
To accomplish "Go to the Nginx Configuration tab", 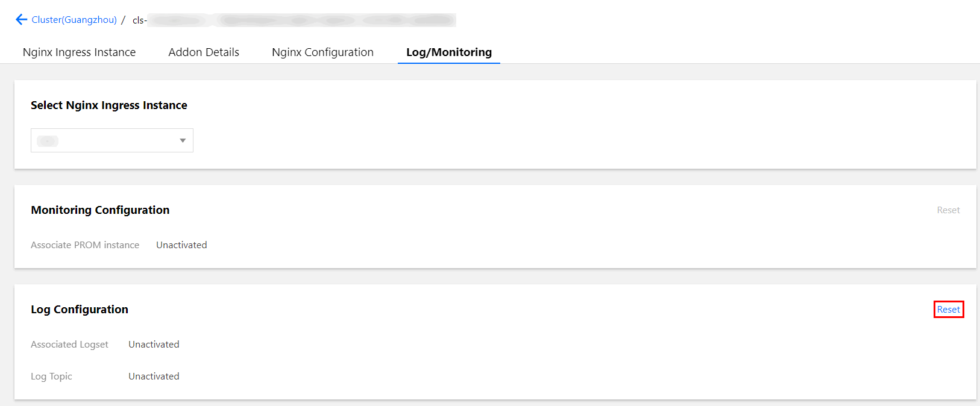I will coord(322,52).
